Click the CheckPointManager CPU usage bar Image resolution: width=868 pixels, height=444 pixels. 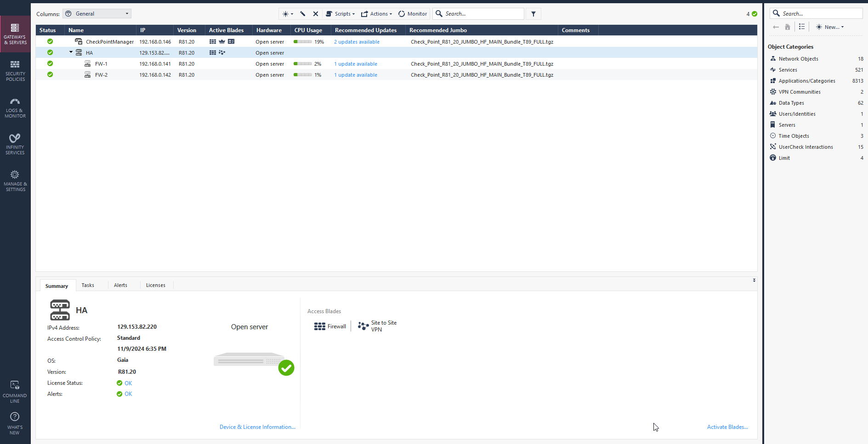[303, 42]
